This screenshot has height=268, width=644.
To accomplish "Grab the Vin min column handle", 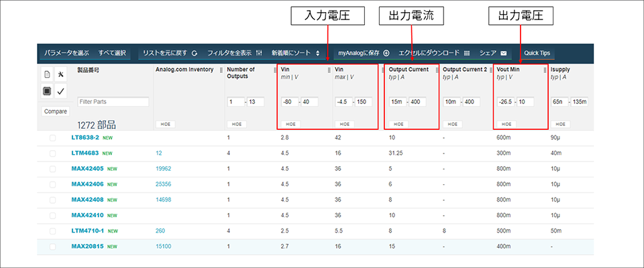I will click(x=329, y=70).
